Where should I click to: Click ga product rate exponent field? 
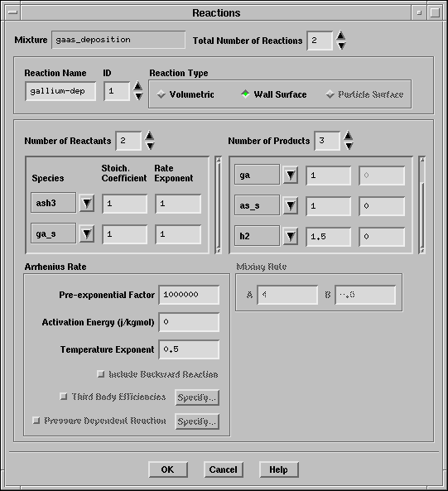coord(382,176)
